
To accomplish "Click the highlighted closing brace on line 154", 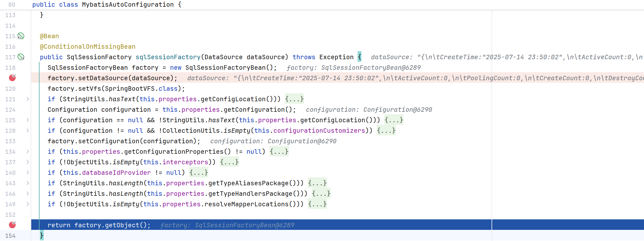I will [42, 236].
